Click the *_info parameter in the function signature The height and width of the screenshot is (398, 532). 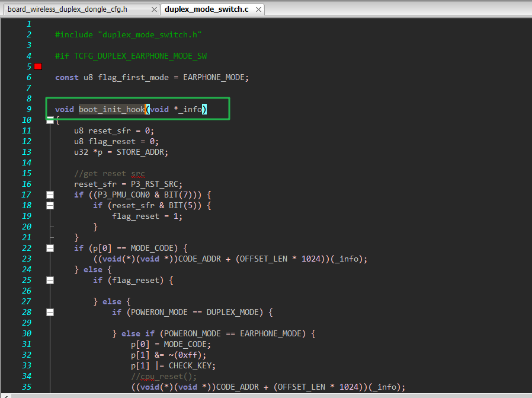[188, 109]
